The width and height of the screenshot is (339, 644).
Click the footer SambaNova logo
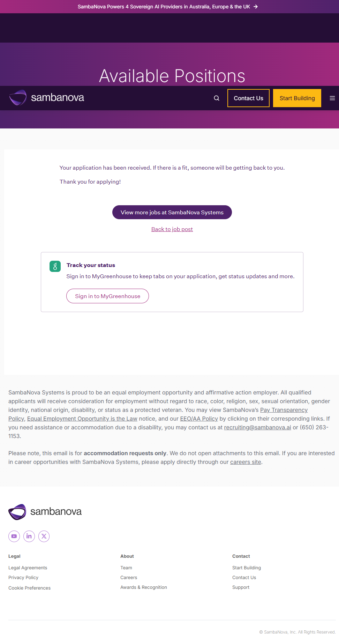pyautogui.click(x=45, y=512)
